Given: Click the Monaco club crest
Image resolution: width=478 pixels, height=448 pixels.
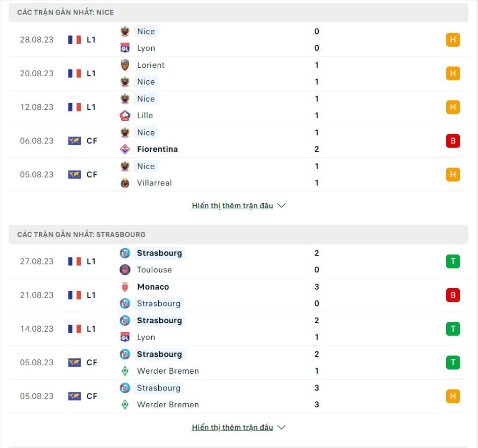Looking at the screenshot, I should (125, 287).
